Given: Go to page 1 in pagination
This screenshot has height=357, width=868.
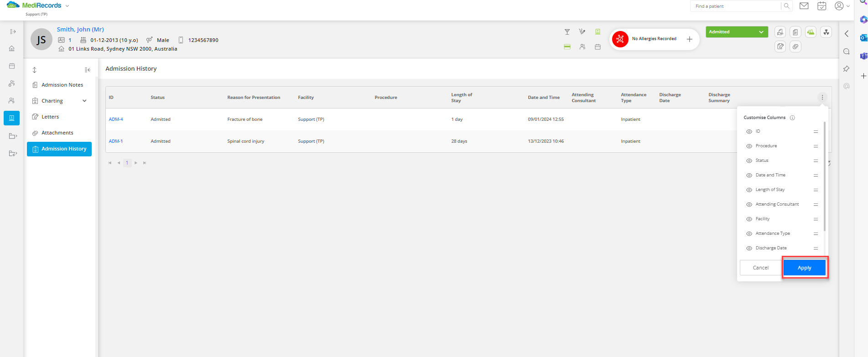Looking at the screenshot, I should [127, 163].
